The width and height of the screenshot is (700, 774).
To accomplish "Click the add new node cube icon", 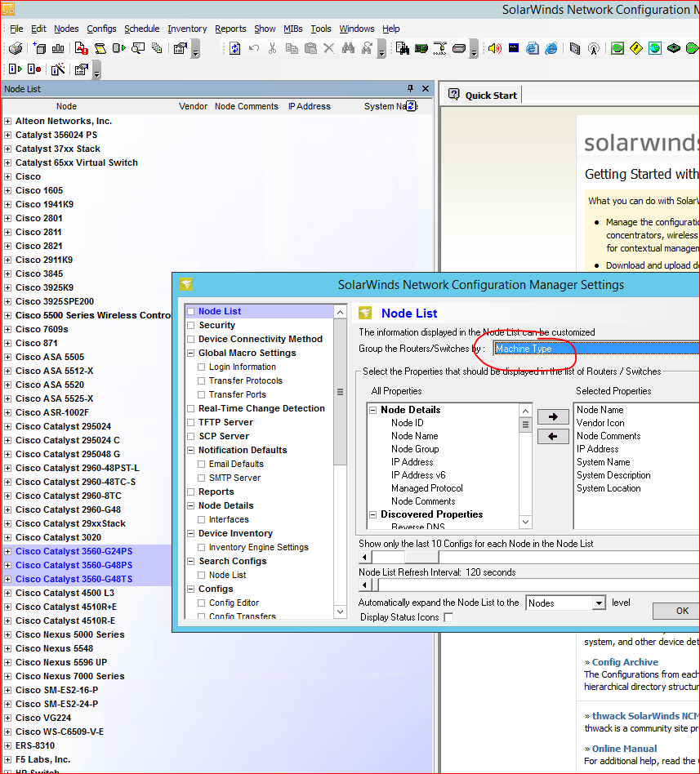I will (x=39, y=48).
